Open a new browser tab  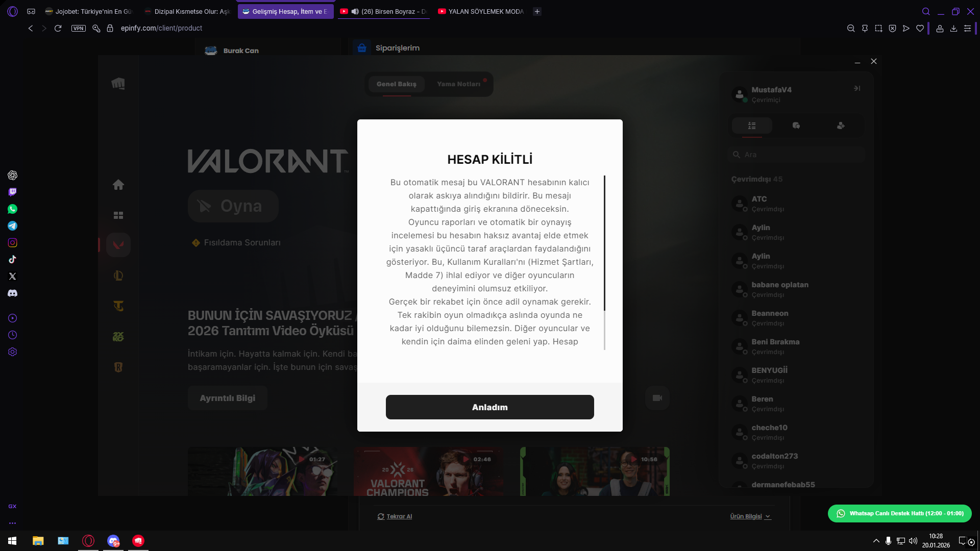click(537, 11)
